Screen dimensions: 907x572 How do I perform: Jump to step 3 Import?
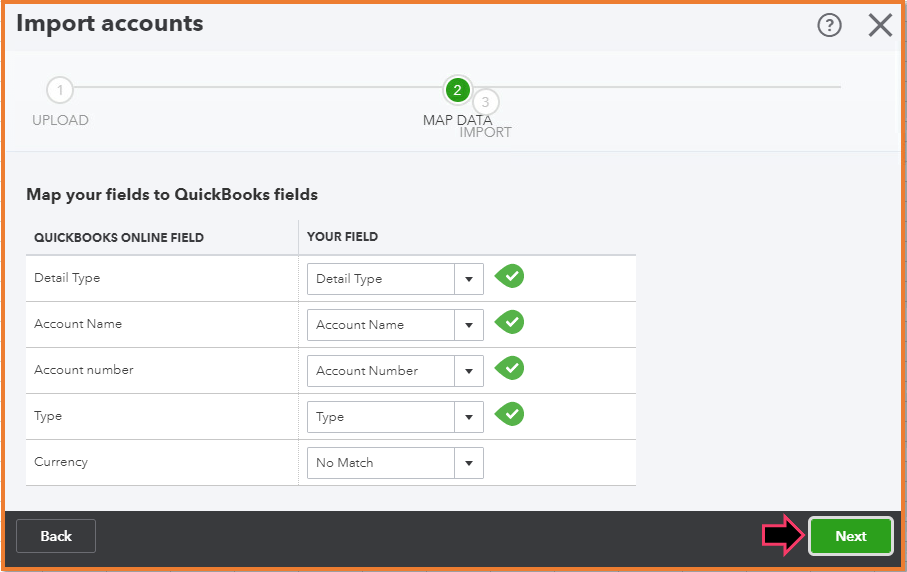(486, 102)
